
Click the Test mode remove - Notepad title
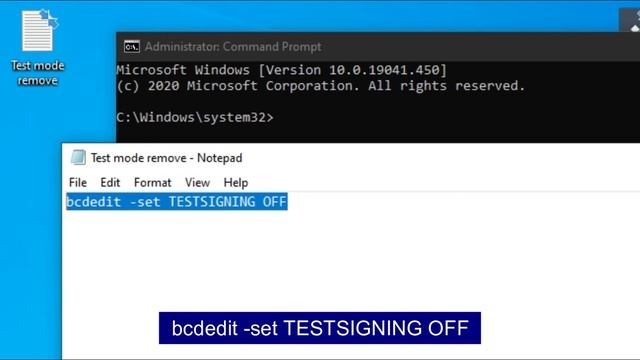(166, 158)
